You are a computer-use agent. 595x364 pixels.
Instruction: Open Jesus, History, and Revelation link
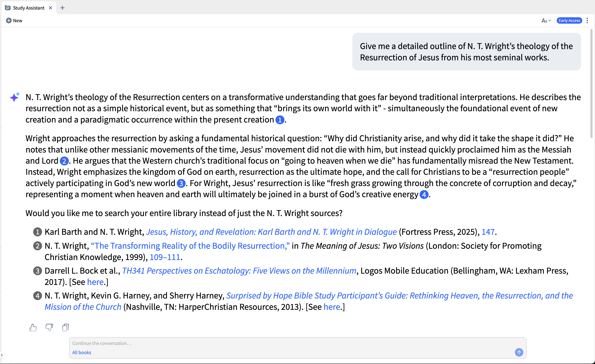click(x=271, y=232)
